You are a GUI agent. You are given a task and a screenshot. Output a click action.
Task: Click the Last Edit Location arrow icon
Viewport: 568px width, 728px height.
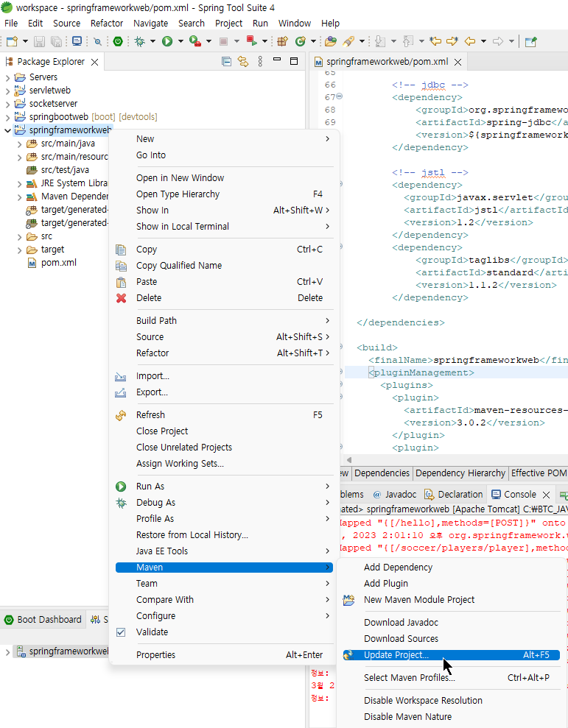point(435,41)
